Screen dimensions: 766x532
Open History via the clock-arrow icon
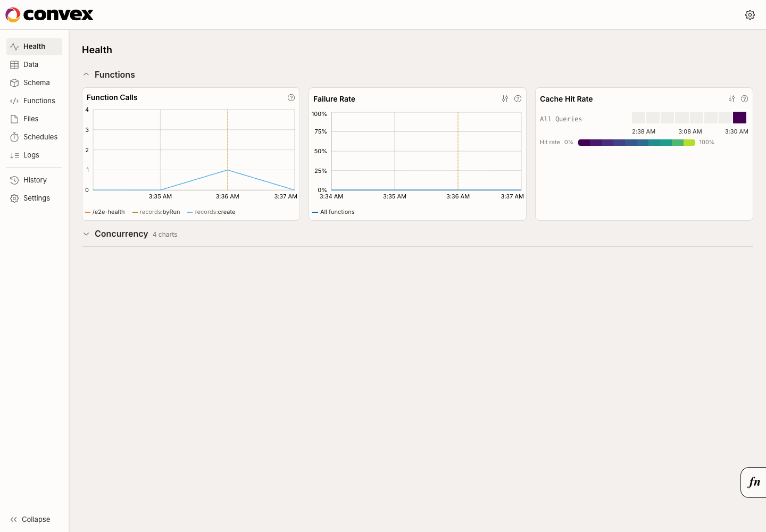pos(14,180)
